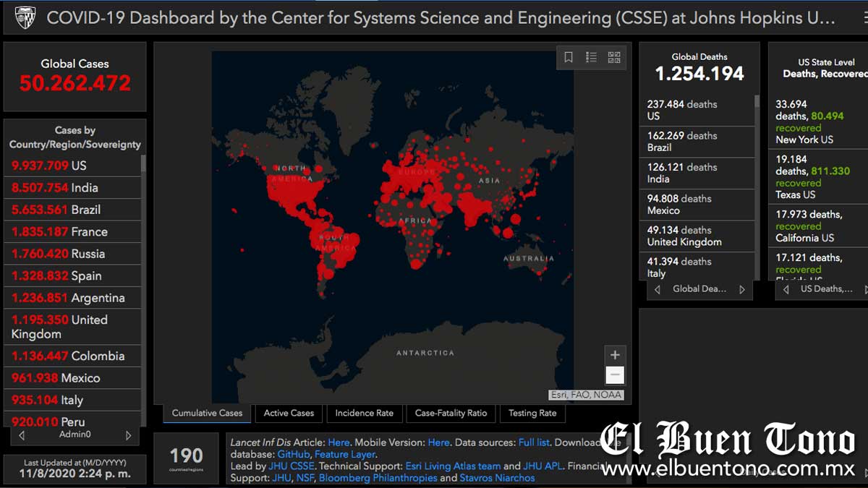The image size is (868, 488).
Task: Zoom in on the map with plus
Action: tap(615, 355)
